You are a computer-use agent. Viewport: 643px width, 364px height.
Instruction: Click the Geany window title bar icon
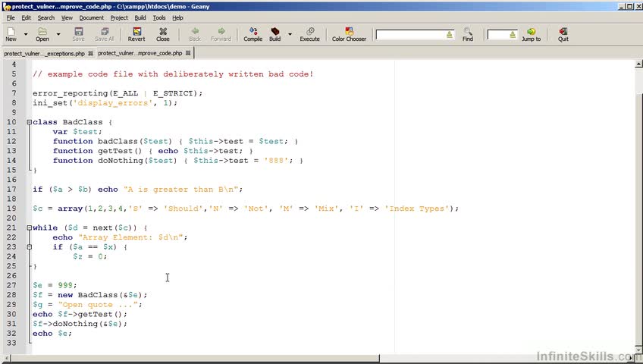[x=6, y=6]
